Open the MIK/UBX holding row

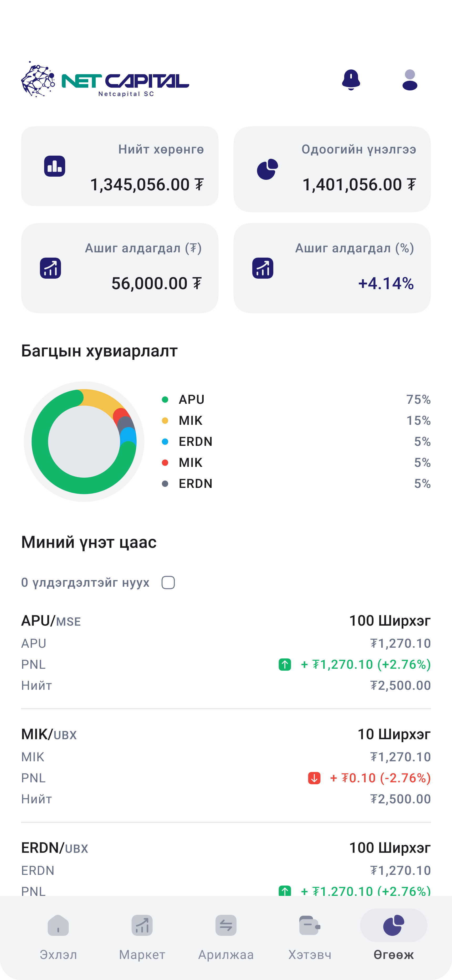coord(226,767)
